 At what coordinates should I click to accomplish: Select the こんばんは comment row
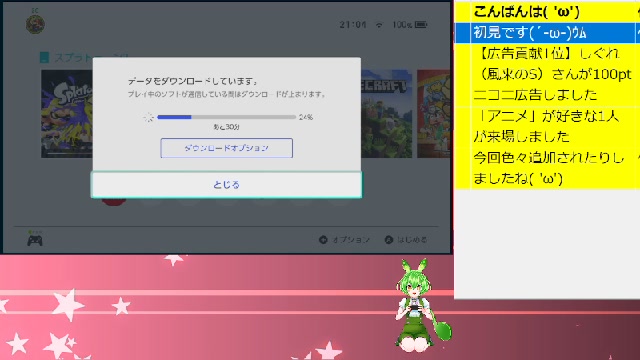click(x=547, y=11)
